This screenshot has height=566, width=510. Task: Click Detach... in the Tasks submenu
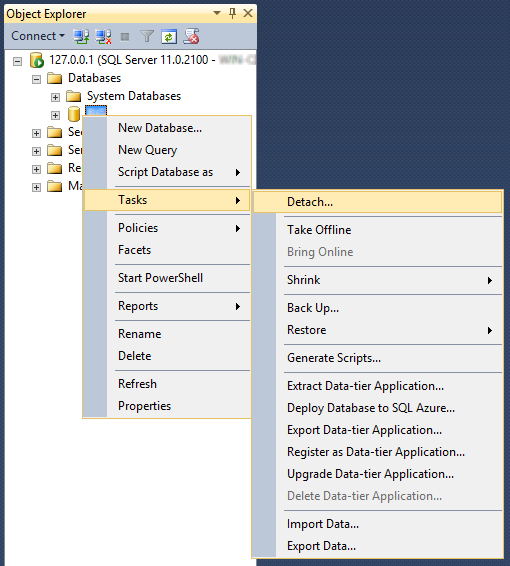pos(378,202)
